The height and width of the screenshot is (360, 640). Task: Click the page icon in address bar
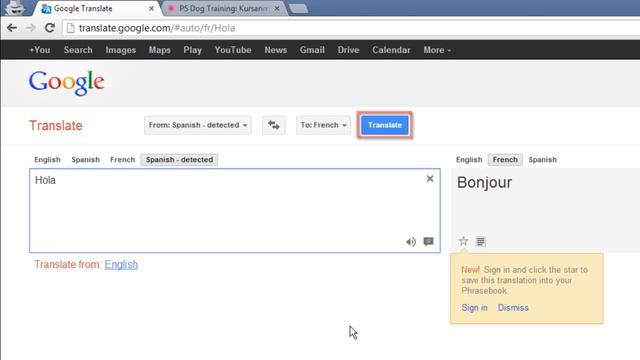tap(71, 28)
